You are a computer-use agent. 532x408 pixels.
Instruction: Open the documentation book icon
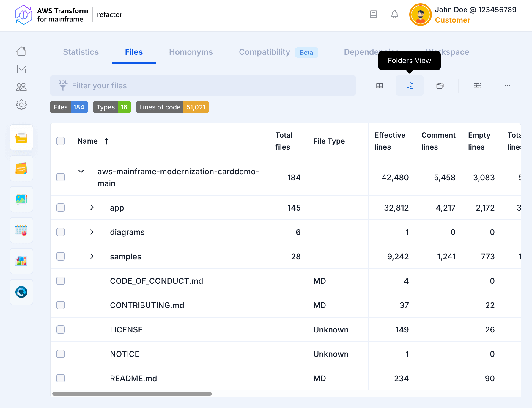click(x=373, y=14)
